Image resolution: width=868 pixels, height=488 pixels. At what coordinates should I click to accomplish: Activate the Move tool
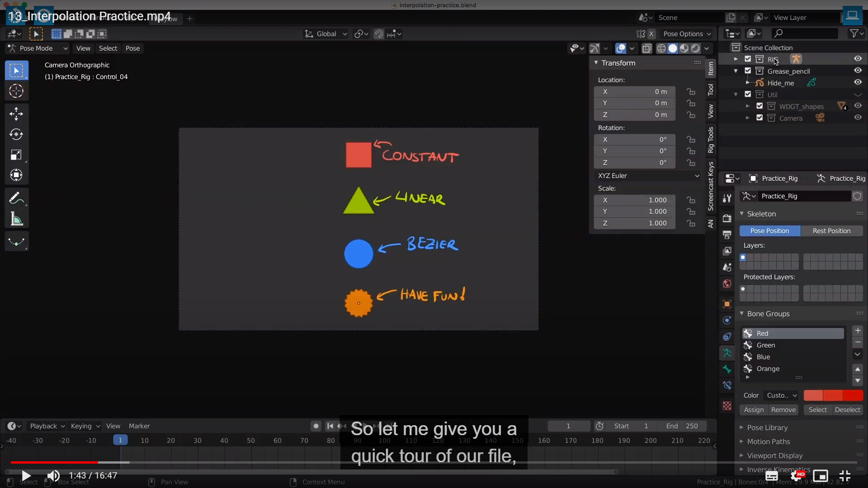point(16,113)
